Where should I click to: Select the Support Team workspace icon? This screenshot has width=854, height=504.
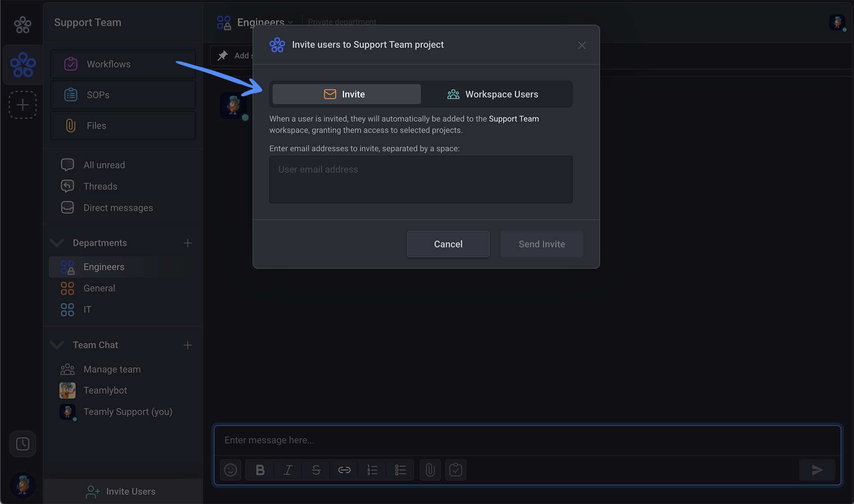[x=23, y=65]
